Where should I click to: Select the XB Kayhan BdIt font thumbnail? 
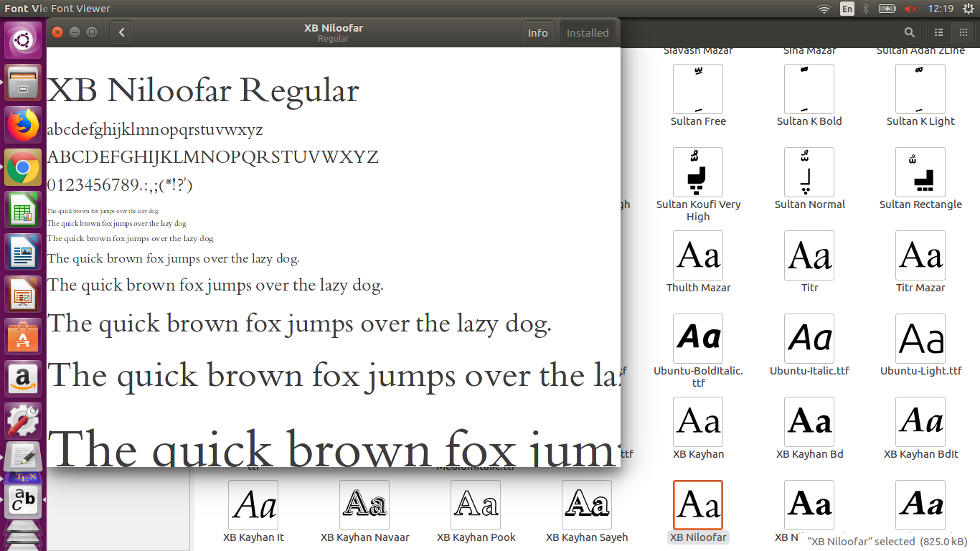tap(920, 422)
